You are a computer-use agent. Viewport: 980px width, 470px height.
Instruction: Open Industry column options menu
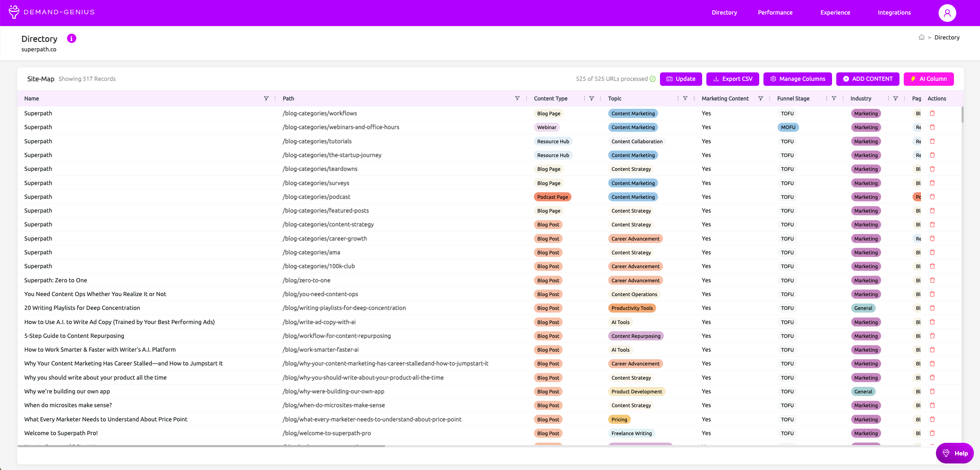[888, 98]
